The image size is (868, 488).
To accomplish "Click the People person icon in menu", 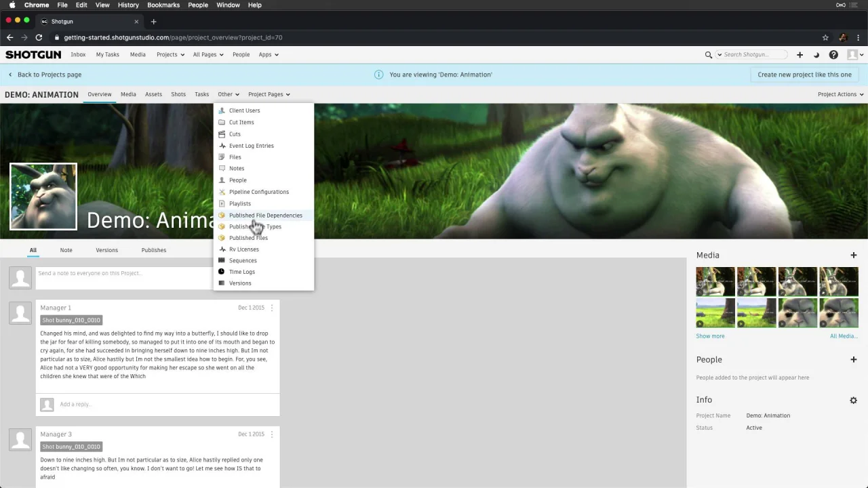I will (222, 180).
